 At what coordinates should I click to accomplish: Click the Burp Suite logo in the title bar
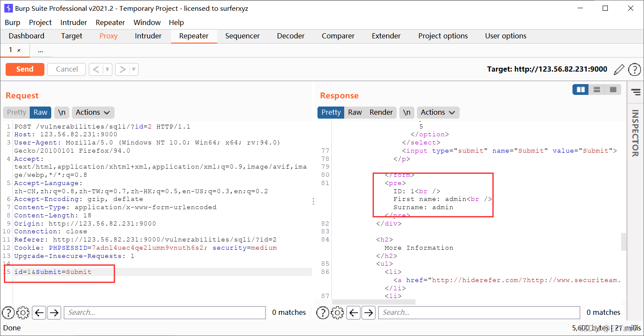(x=8, y=8)
